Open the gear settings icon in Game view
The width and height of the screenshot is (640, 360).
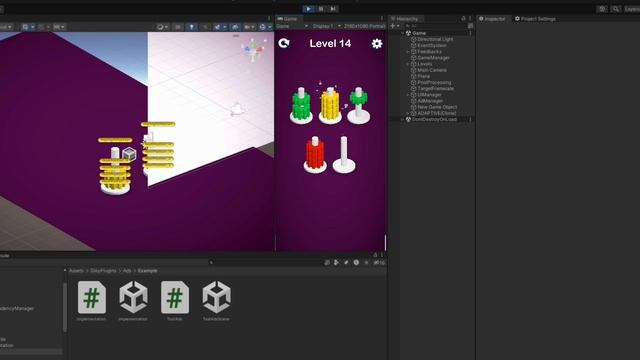tap(377, 43)
